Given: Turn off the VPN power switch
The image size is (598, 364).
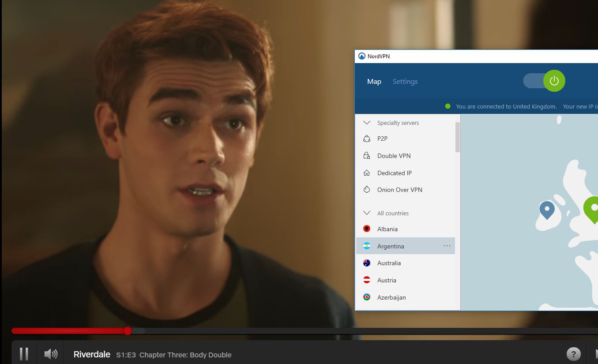Looking at the screenshot, I should coord(544,81).
